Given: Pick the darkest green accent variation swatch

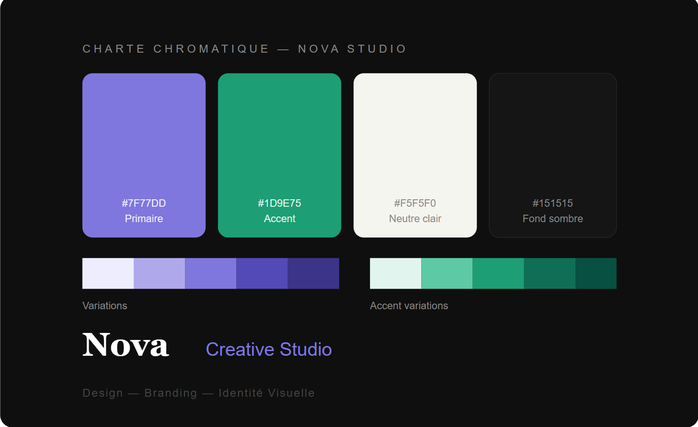Looking at the screenshot, I should (596, 273).
